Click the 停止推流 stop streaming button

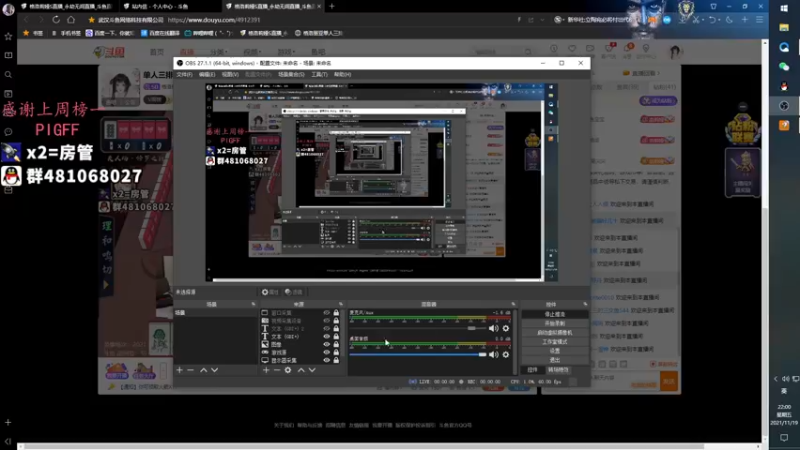pyautogui.click(x=553, y=314)
